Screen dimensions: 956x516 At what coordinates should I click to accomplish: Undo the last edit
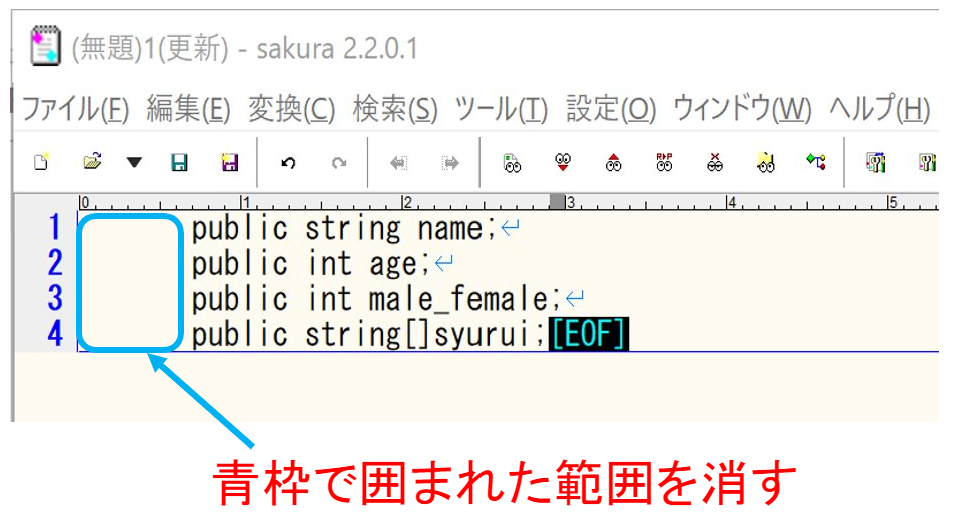pos(288,163)
